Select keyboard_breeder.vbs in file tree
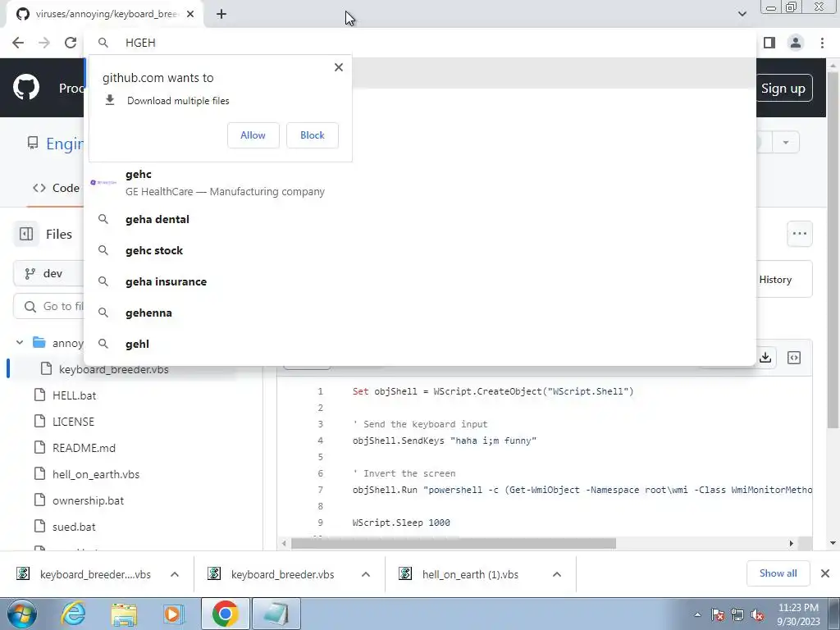Viewport: 840px width, 630px height. pyautogui.click(x=113, y=369)
